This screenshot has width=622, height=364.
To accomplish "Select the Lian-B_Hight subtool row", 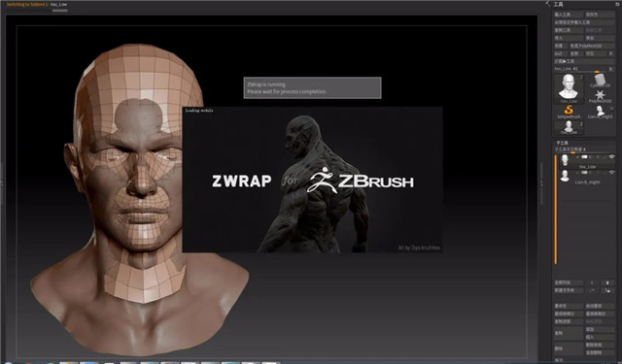I will (x=587, y=177).
